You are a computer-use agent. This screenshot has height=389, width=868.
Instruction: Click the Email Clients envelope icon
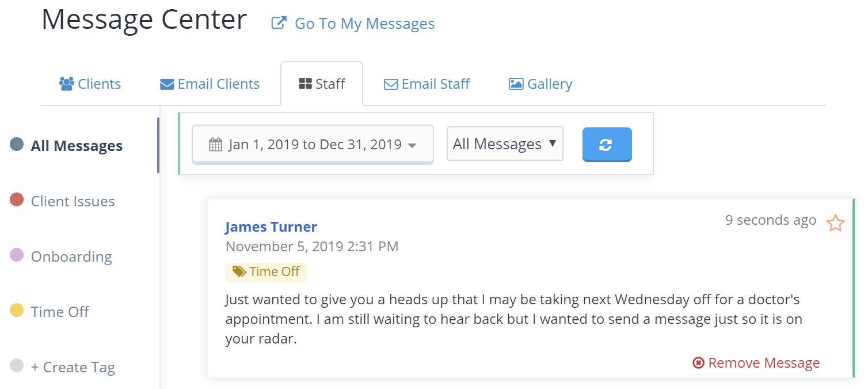(x=167, y=85)
